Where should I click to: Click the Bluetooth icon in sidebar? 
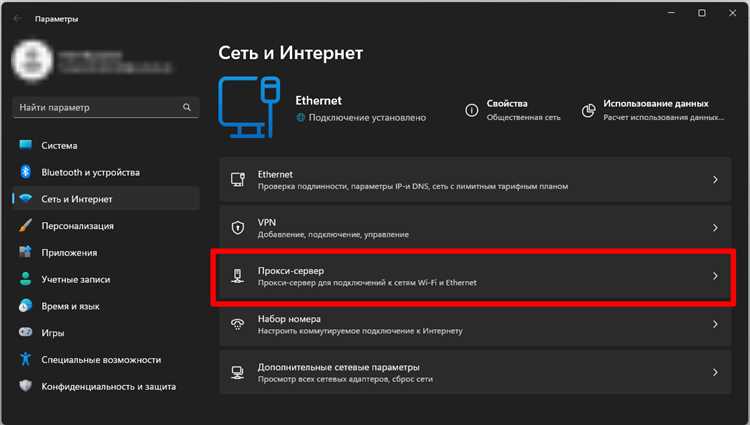tap(25, 172)
